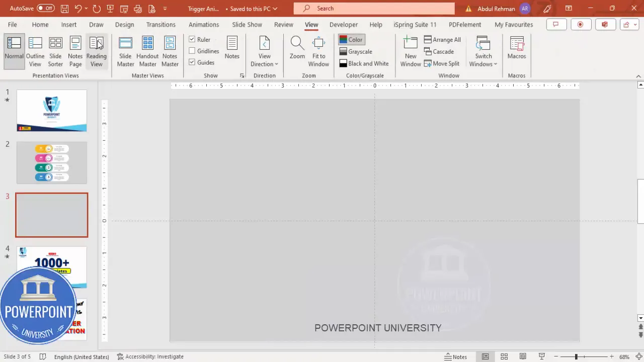The image size is (644, 362).
Task: Select Color display mode
Action: pyautogui.click(x=351, y=40)
